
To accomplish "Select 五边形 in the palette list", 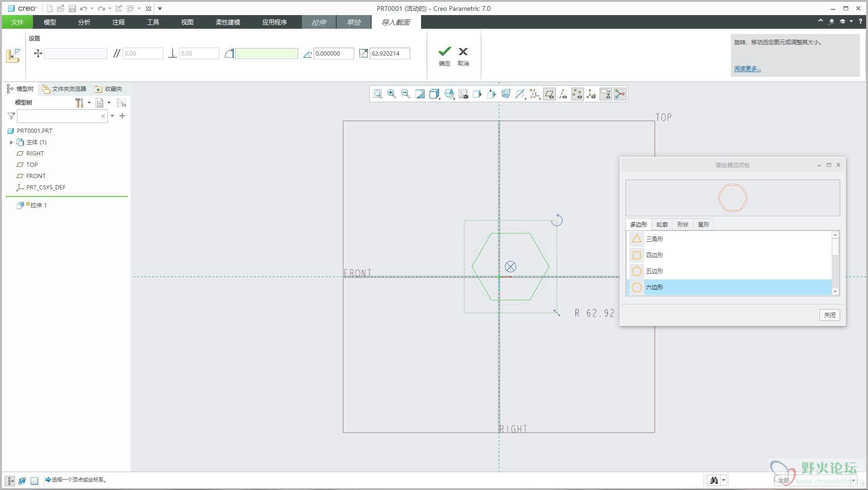I will coord(729,271).
